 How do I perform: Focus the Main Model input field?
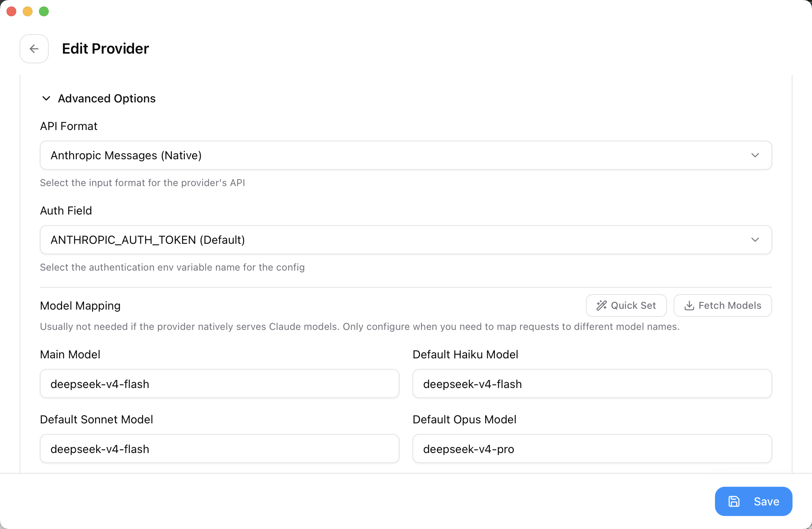(220, 384)
